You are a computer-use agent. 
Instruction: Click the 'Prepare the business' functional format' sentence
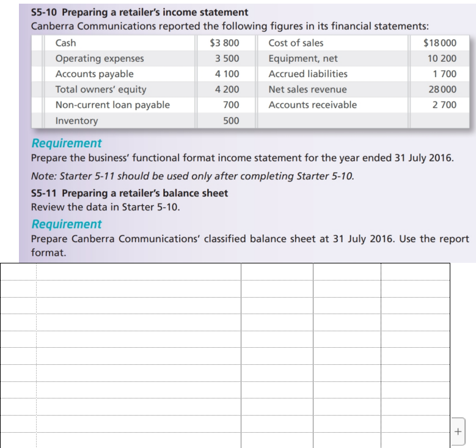click(x=242, y=158)
